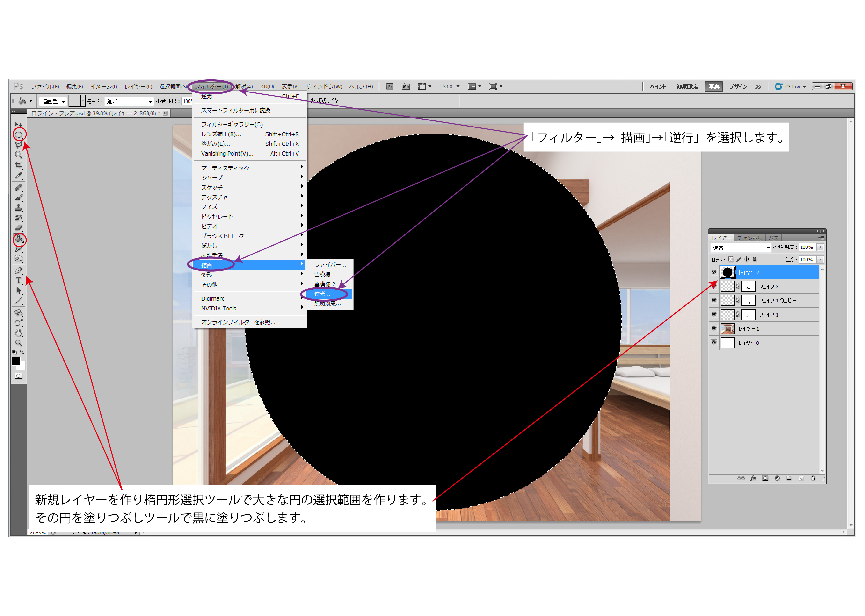The height and width of the screenshot is (616, 865).
Task: Expand the 描画色 fill source dropdown
Action: pos(53,101)
